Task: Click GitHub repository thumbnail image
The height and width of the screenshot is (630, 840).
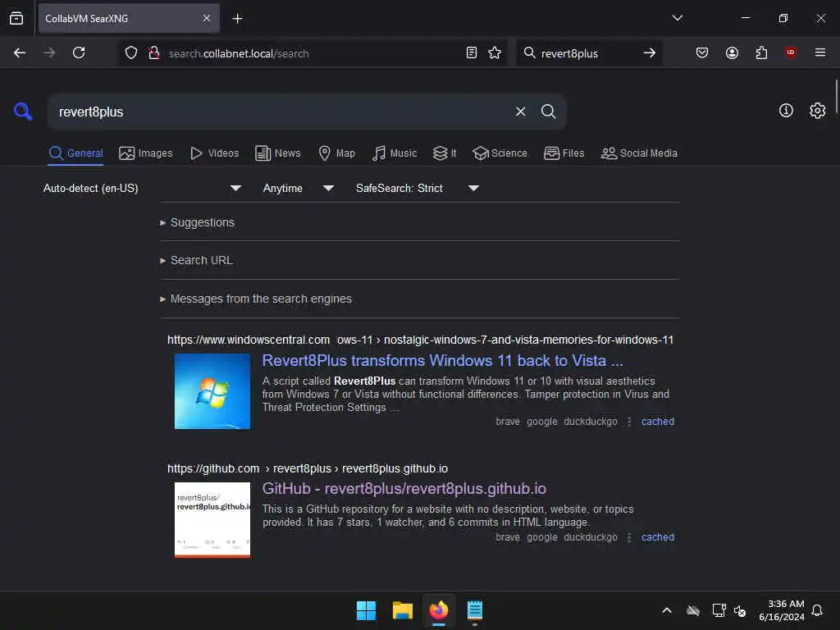Action: point(212,519)
